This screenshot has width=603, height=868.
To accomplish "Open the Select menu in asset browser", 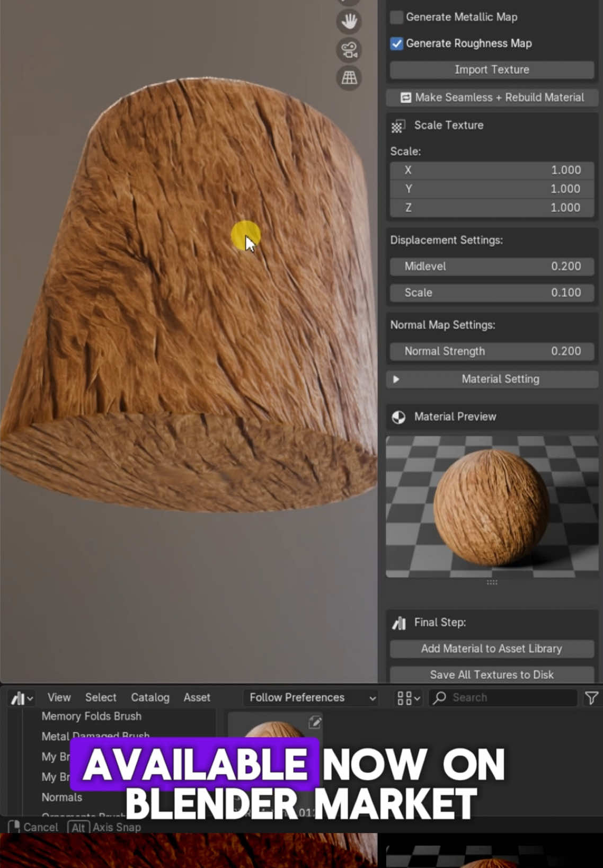I will pos(101,698).
